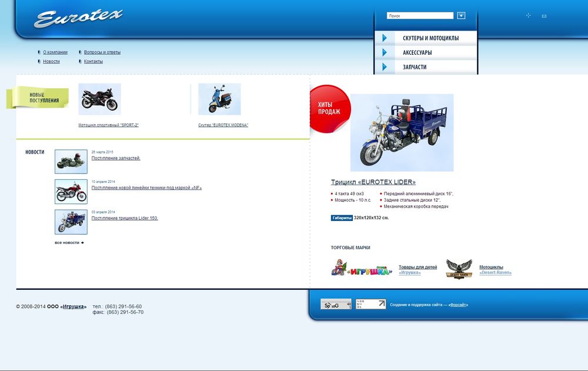Open the Eurotex logo home link
Screen dimensions: 588x371
78,18
